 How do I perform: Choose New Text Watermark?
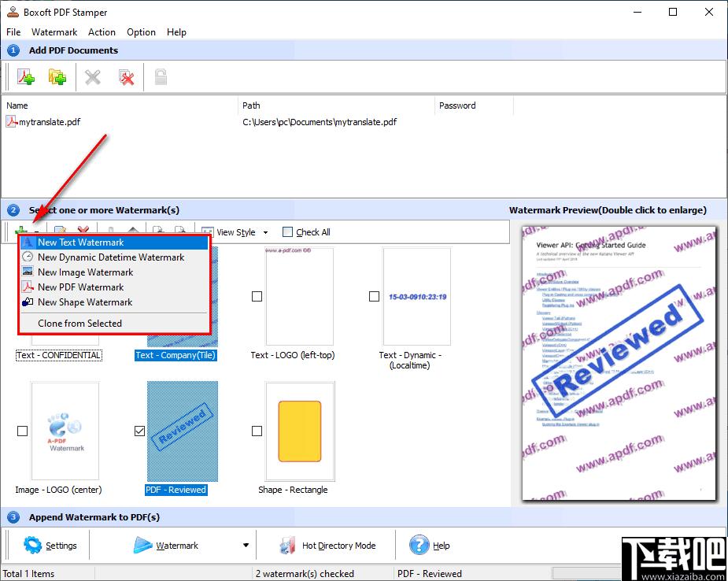pyautogui.click(x=114, y=242)
